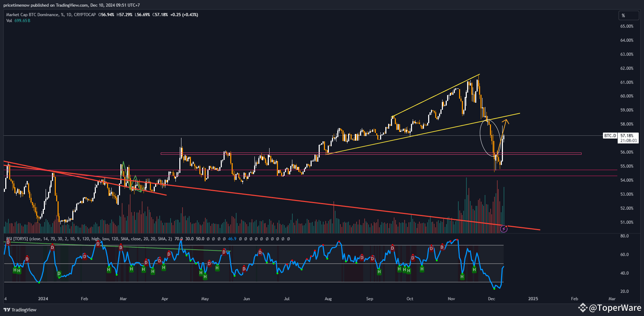Screen dimensions: 644x316
Task: Click the '65.00%' price axis label
Action: pos(627,26)
